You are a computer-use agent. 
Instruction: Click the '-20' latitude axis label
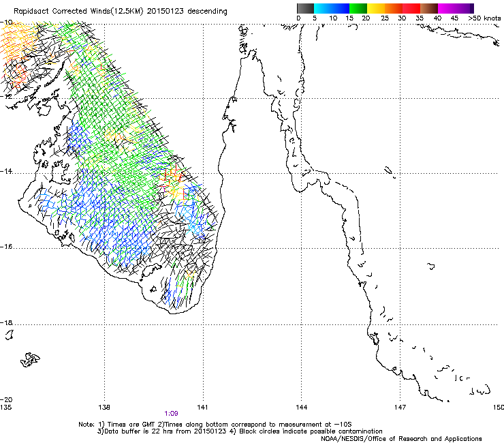[7, 399]
